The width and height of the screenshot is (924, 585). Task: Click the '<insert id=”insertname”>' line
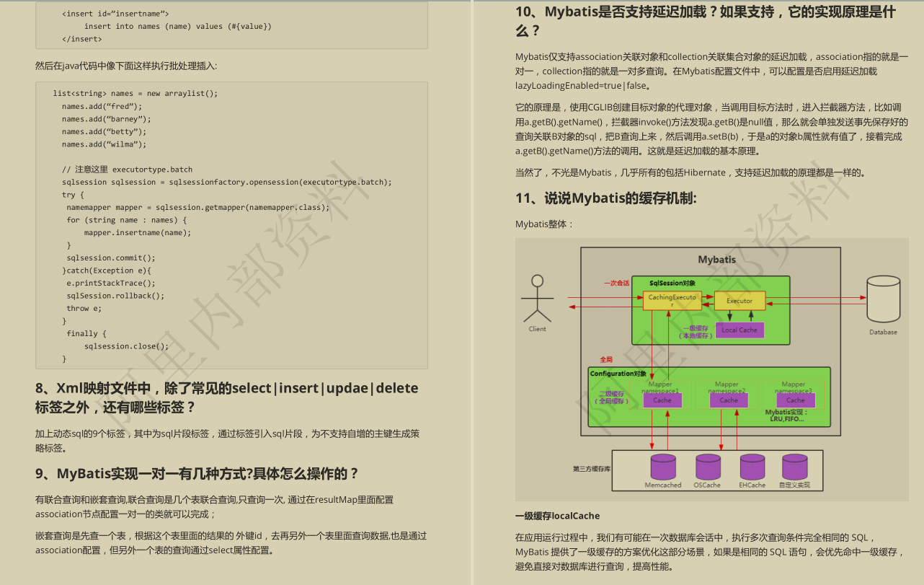[x=115, y=14]
